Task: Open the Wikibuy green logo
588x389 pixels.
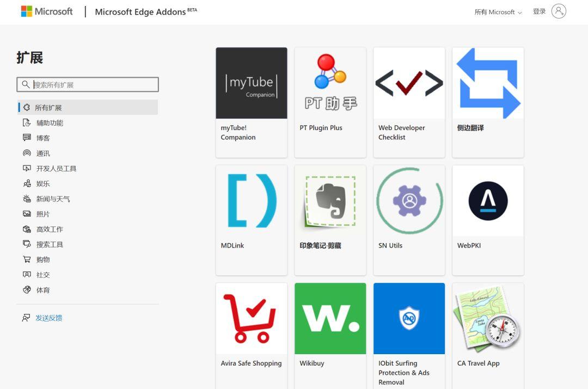Action: pos(330,319)
